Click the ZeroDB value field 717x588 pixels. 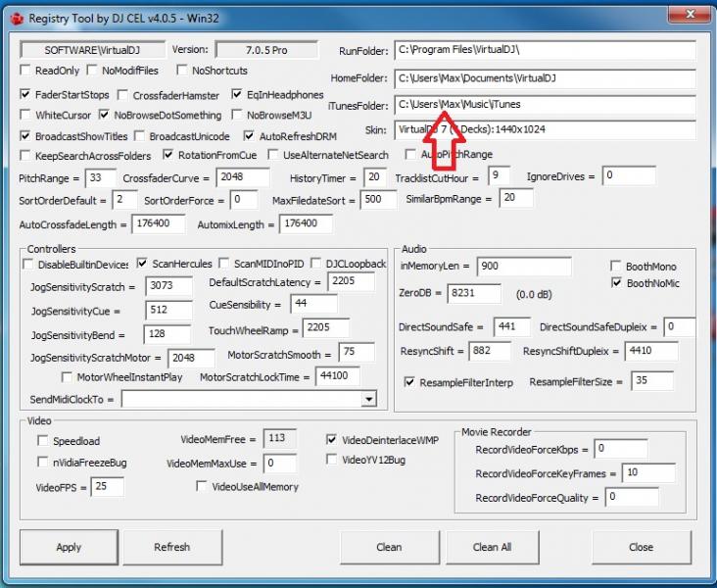(474, 293)
